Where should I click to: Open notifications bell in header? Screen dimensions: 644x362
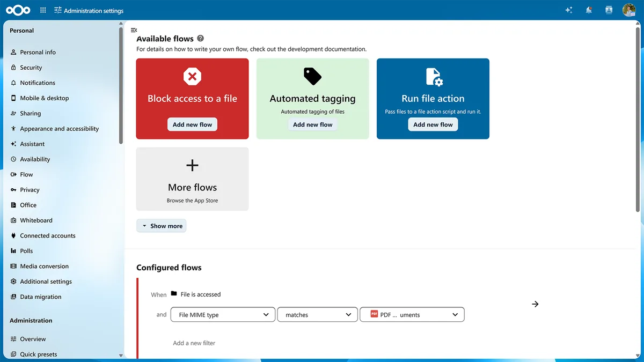[x=589, y=10]
